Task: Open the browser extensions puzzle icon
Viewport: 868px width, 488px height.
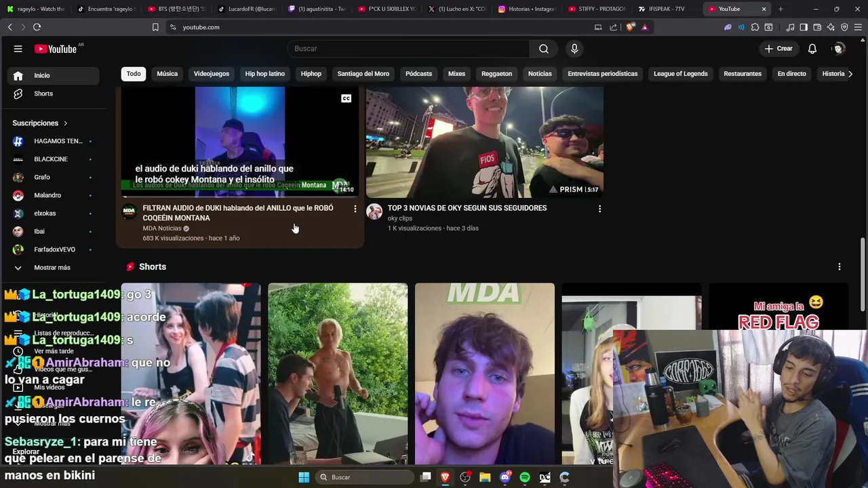Action: tap(755, 27)
